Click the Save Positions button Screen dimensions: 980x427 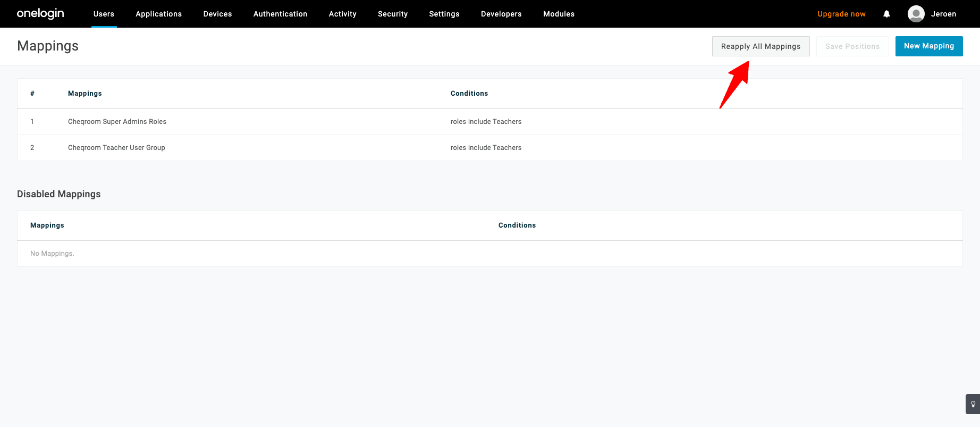[852, 46]
